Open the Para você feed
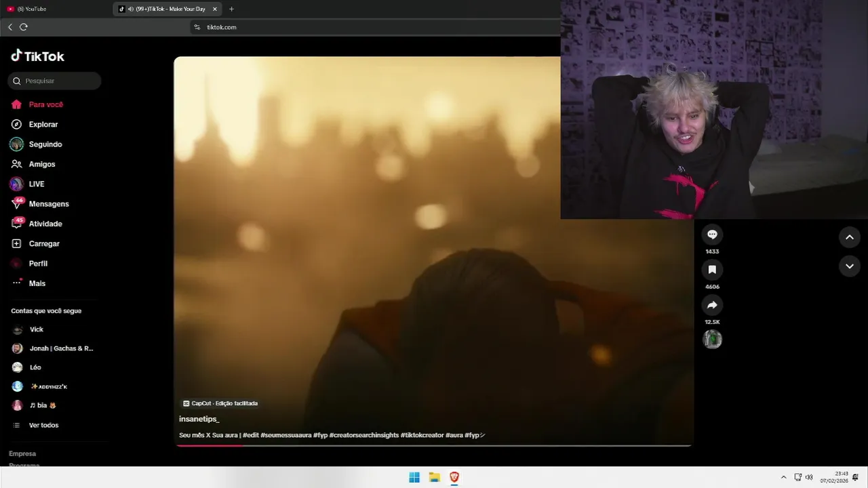The width and height of the screenshot is (868, 488). tap(45, 104)
